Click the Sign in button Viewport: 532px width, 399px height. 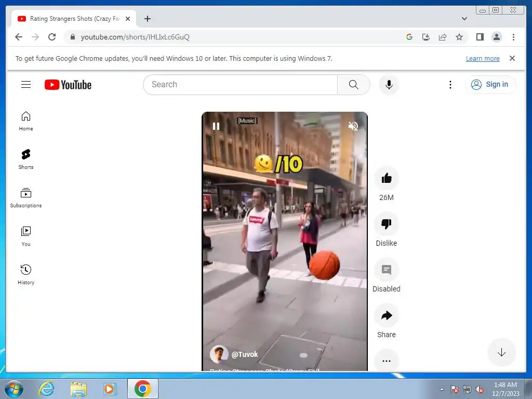(491, 85)
